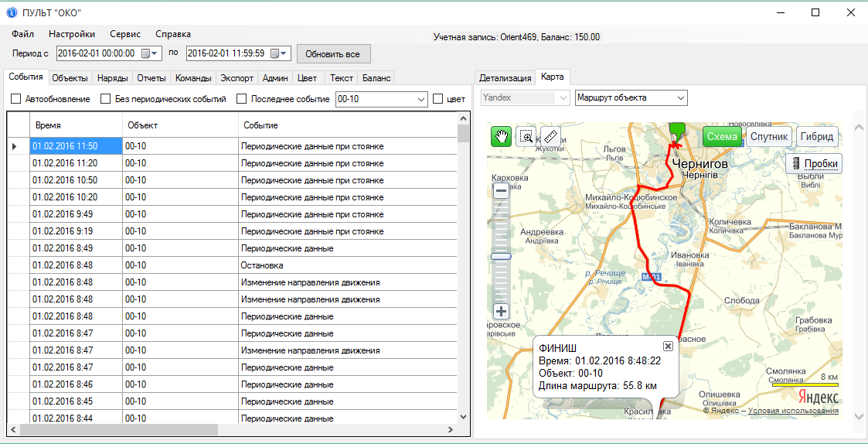Click the Событие column header
This screenshot has width=868, height=444.
coord(348,126)
